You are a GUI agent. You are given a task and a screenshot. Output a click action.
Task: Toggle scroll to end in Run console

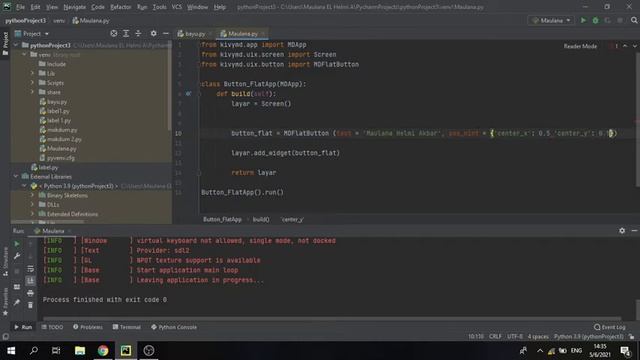(30, 281)
